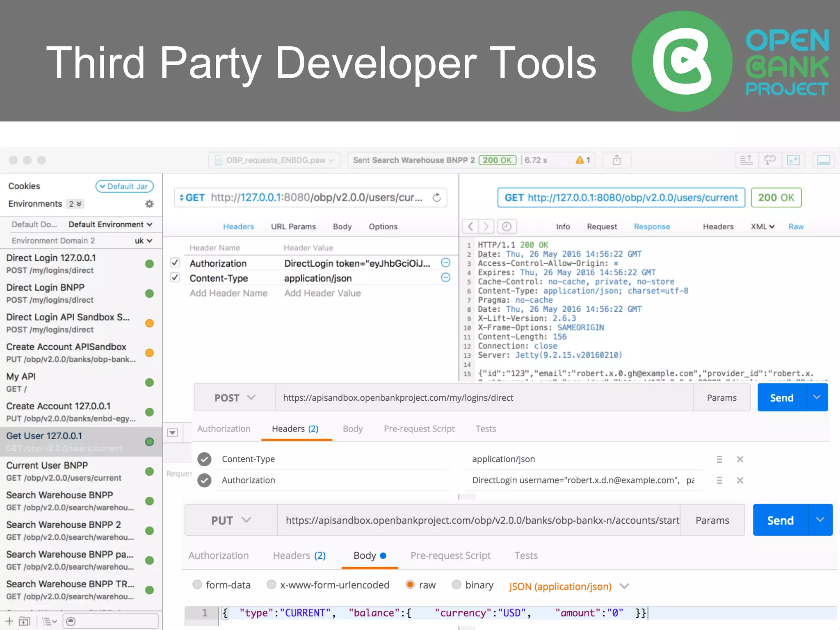
Task: Send the POST logins/direct request
Action: click(x=782, y=397)
